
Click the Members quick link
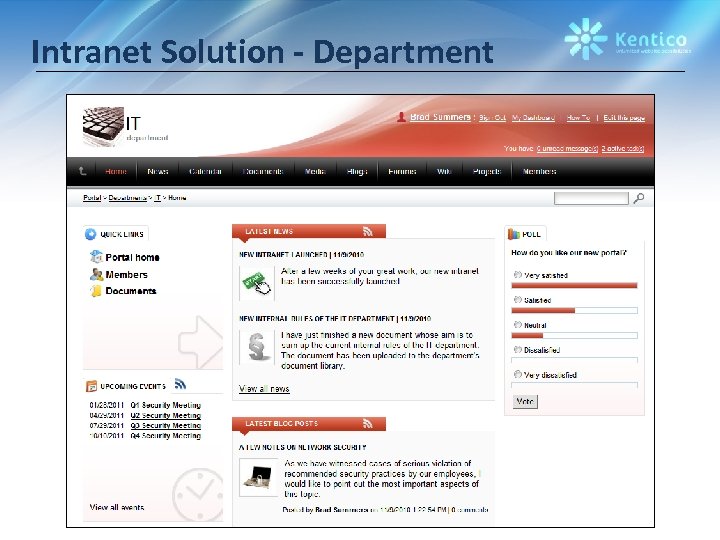pos(126,275)
